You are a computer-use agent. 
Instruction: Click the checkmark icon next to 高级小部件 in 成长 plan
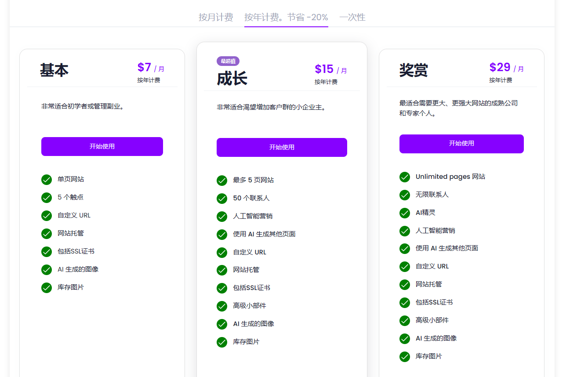tap(222, 306)
